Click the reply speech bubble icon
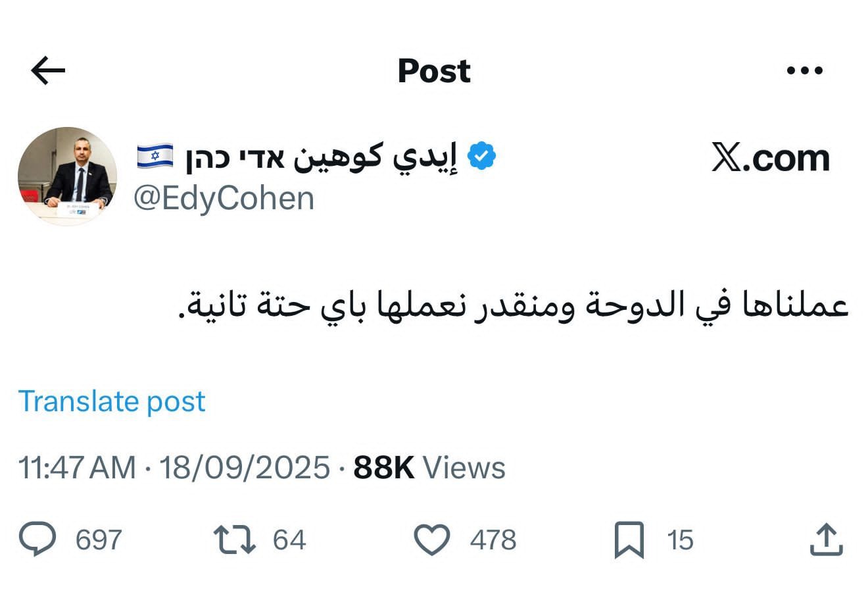The height and width of the screenshot is (604, 868). (37, 540)
